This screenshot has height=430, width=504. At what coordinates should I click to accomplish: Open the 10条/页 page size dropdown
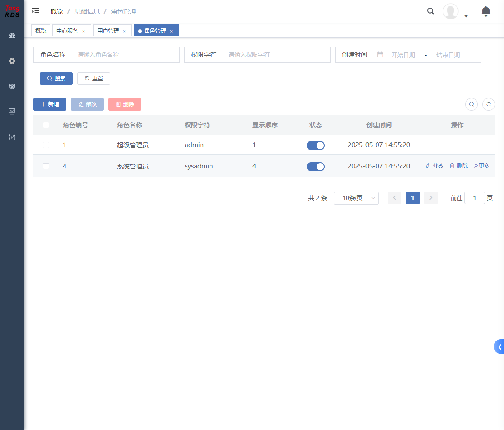pyautogui.click(x=356, y=198)
